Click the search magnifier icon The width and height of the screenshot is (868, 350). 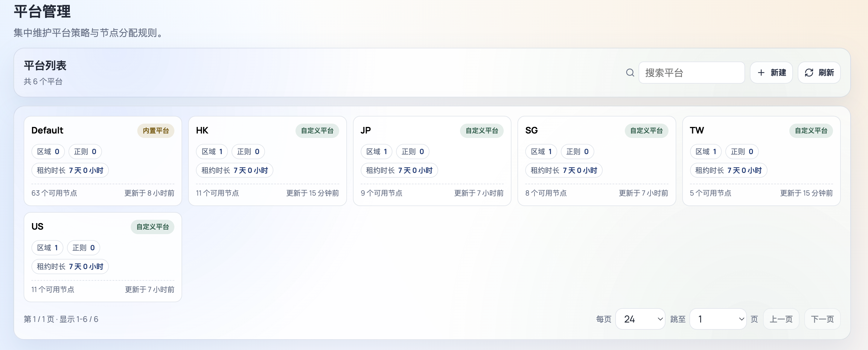(630, 73)
